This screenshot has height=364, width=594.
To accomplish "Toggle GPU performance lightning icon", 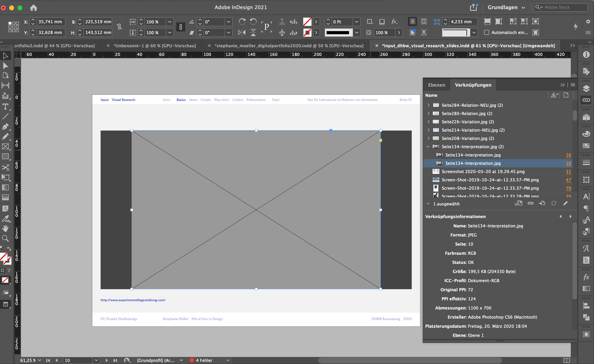I will 576,27.
